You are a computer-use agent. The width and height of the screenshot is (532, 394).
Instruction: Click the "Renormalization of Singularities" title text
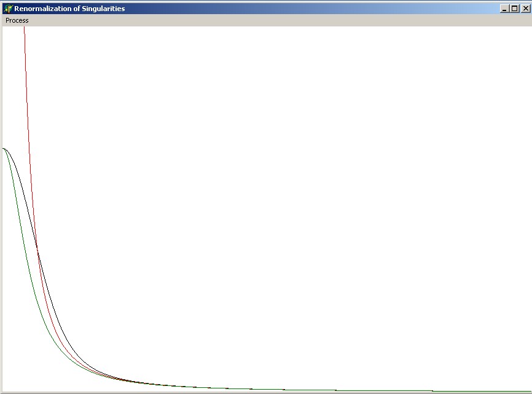[69, 9]
